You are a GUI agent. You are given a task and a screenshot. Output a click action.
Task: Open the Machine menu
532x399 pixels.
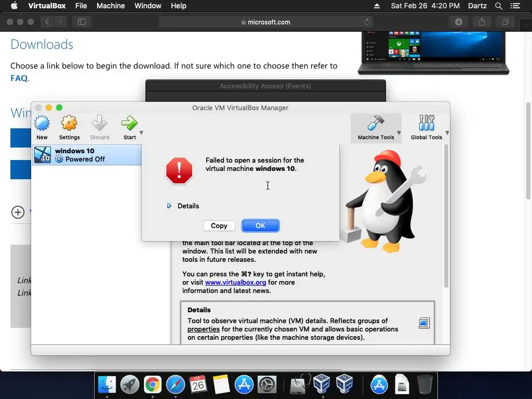tap(111, 6)
